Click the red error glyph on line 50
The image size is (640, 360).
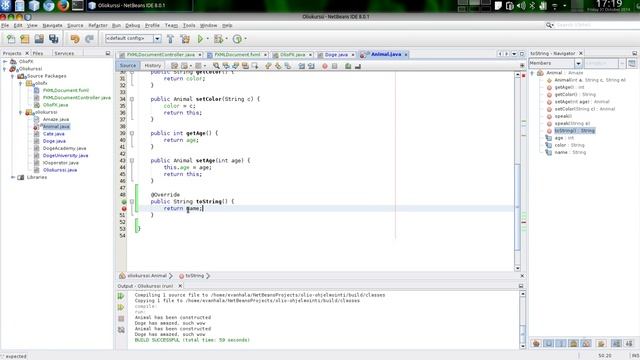124,209
